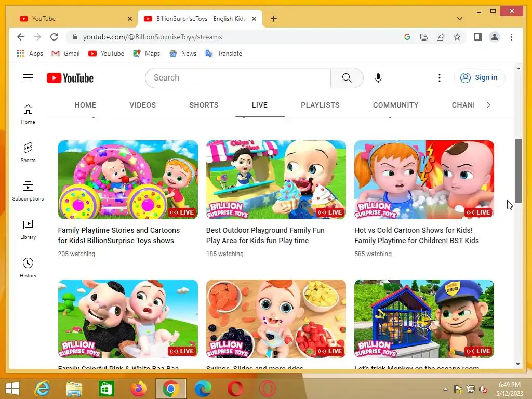Click the install app icon in address bar

coord(424,37)
